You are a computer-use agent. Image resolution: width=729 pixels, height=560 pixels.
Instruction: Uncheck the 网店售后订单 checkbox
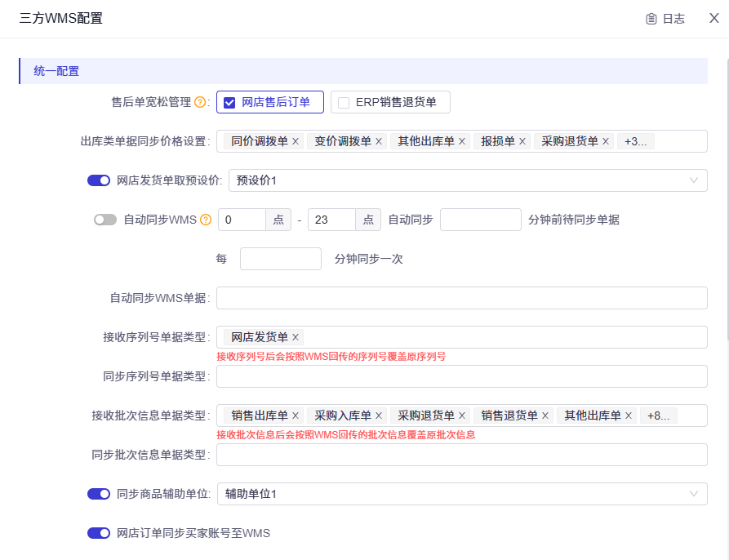[x=229, y=103]
